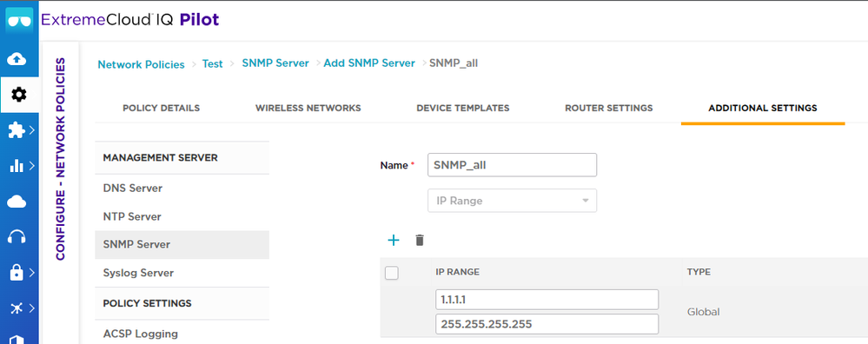Image resolution: width=868 pixels, height=344 pixels.
Task: Select the Configure gear icon in sidebar
Action: [x=19, y=95]
